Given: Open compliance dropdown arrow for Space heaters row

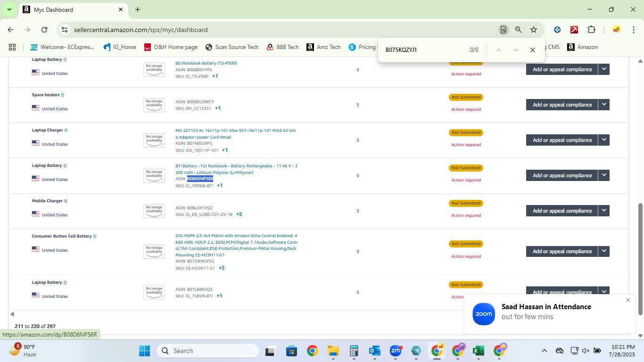Looking at the screenshot, I should (x=604, y=105).
